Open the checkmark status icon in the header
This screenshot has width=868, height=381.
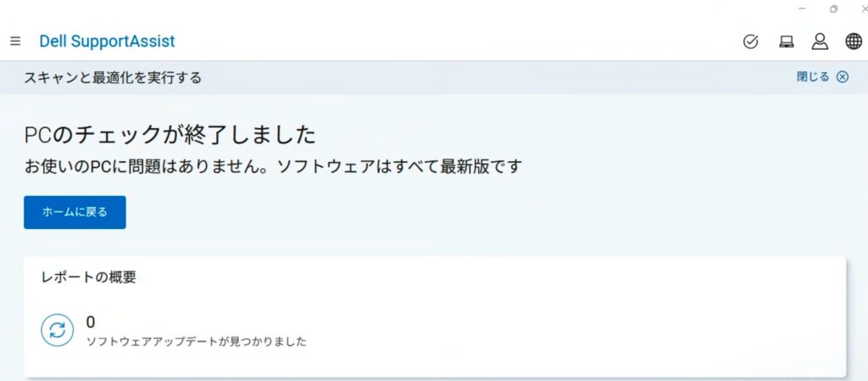coord(750,42)
